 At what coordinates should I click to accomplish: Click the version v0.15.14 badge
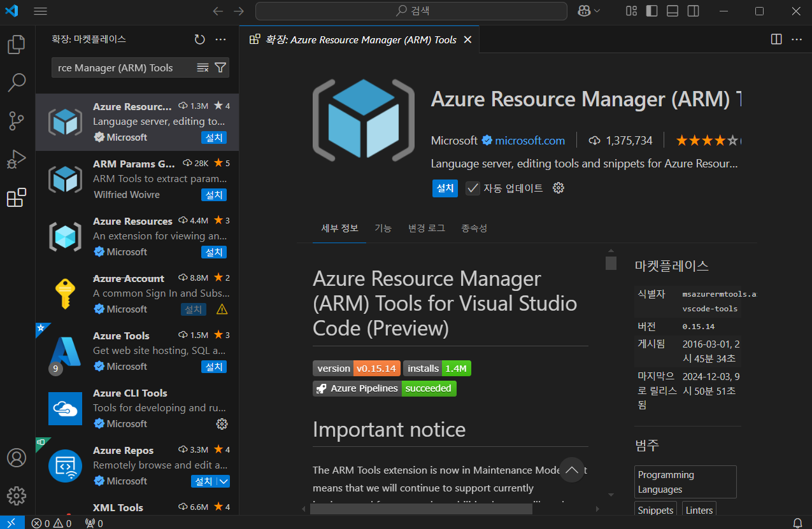[x=355, y=368]
